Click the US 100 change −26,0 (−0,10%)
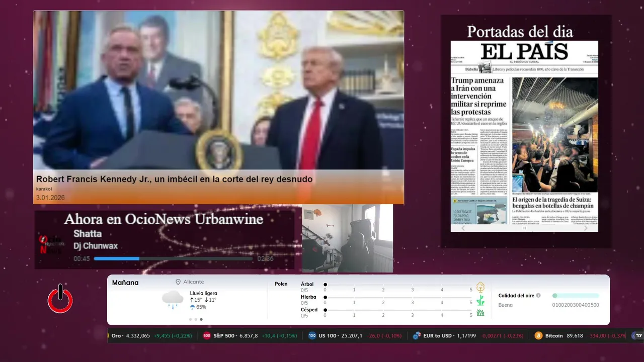Viewport: 644px width, 362px height. tap(384, 336)
